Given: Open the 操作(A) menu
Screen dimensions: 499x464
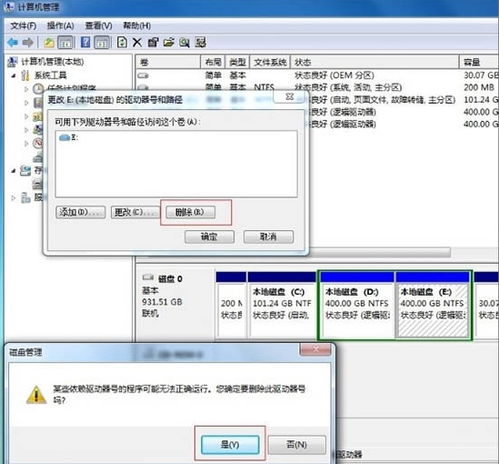Looking at the screenshot, I should pyautogui.click(x=60, y=26).
